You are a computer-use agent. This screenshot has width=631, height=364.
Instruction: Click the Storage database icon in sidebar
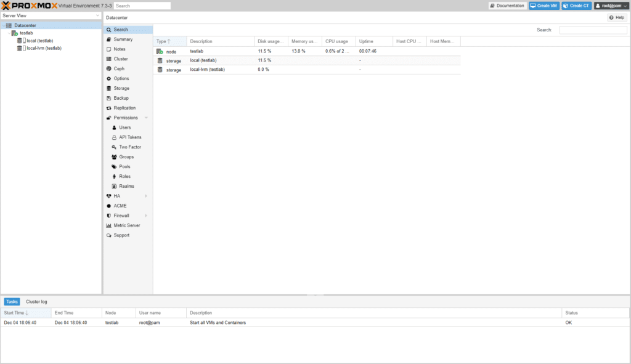coord(108,88)
